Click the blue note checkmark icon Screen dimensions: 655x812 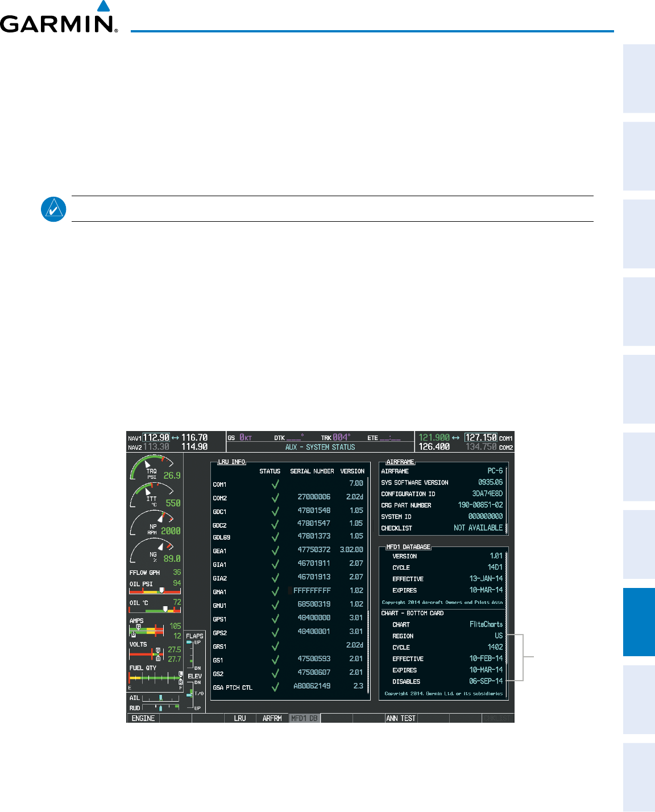click(53, 209)
